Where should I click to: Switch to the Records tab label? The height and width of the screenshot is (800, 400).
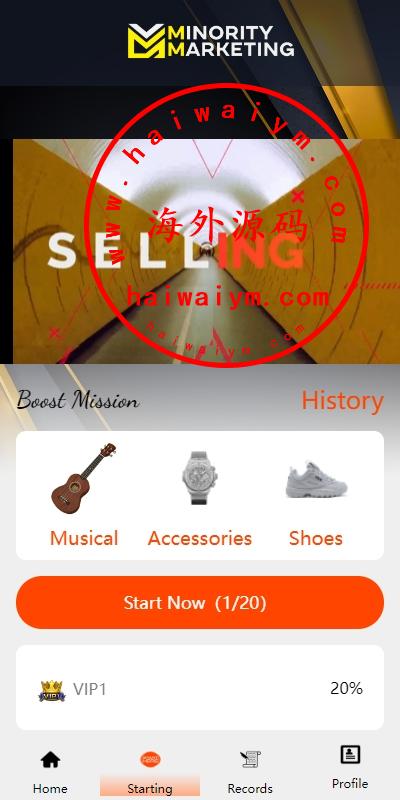pos(250,788)
